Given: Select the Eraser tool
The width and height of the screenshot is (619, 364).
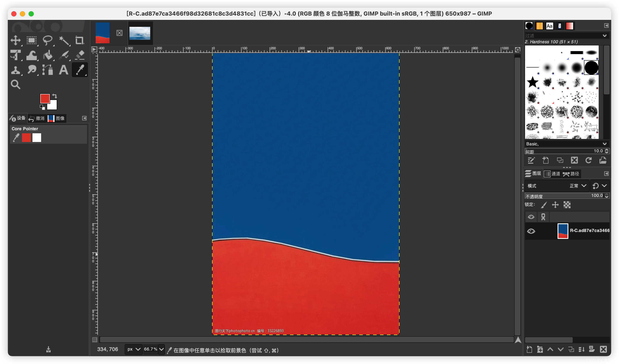Looking at the screenshot, I should tap(79, 55).
